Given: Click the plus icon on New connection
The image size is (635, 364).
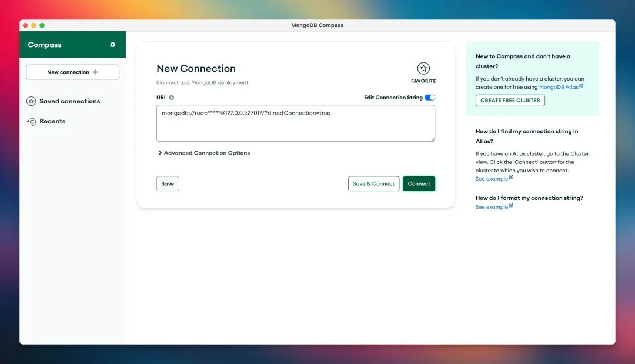Looking at the screenshot, I should (95, 72).
